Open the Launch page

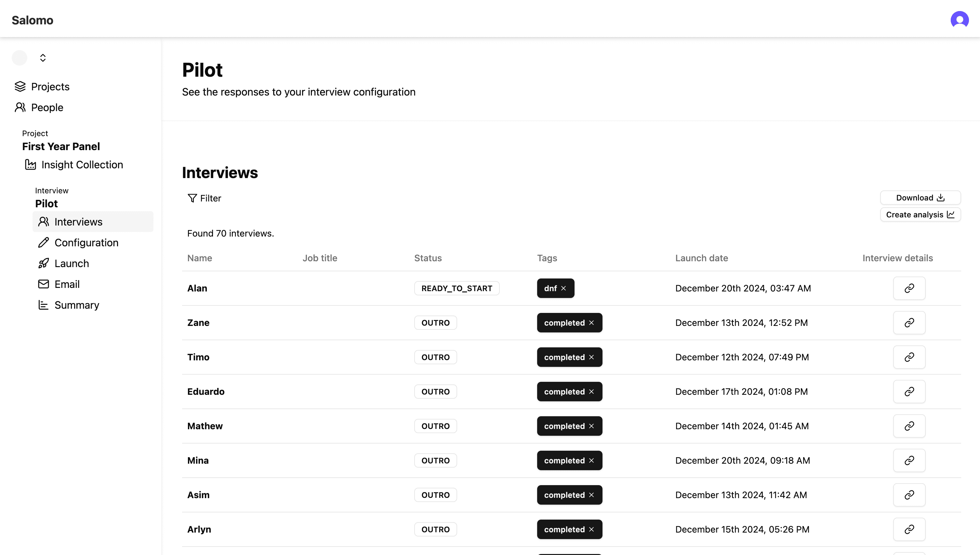point(72,264)
